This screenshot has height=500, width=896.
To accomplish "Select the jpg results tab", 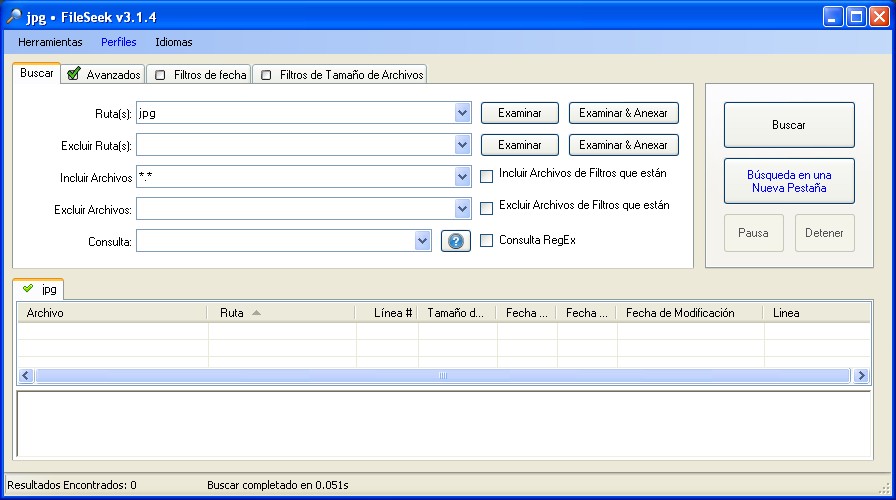I will tap(38, 289).
